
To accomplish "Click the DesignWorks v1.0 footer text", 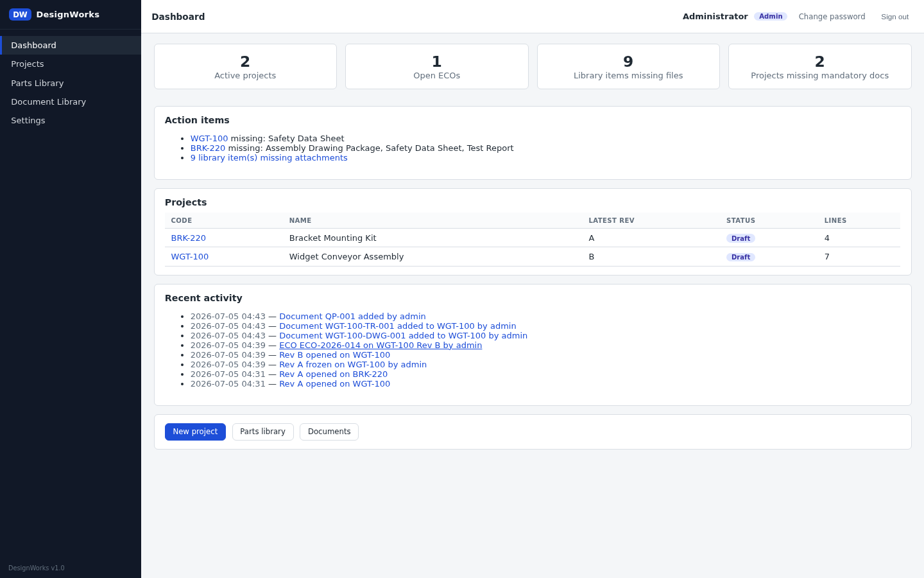I will click(x=37, y=568).
